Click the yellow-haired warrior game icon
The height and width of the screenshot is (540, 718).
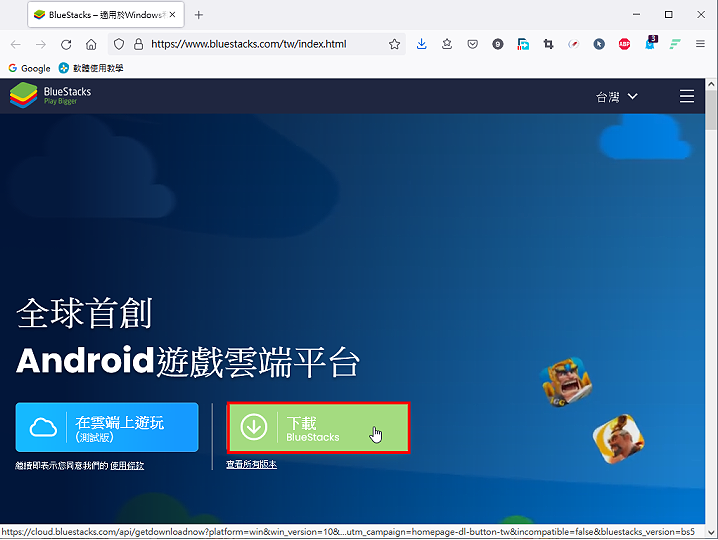(x=567, y=382)
